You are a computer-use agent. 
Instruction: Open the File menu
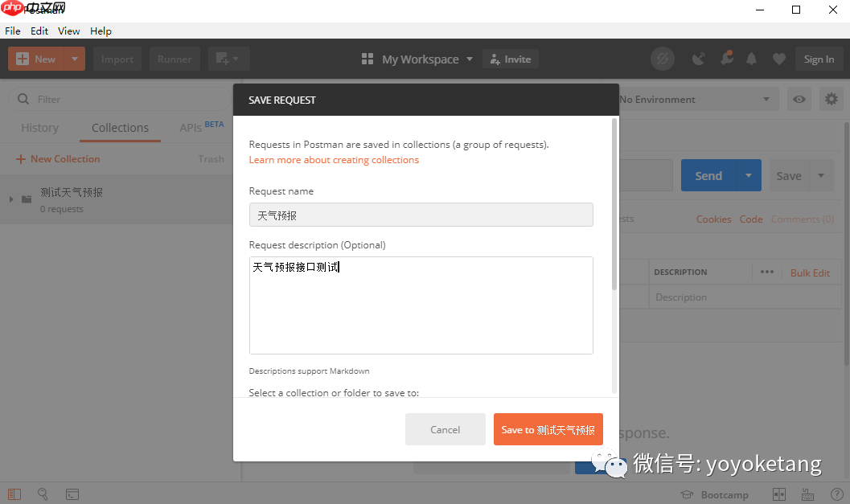[13, 31]
